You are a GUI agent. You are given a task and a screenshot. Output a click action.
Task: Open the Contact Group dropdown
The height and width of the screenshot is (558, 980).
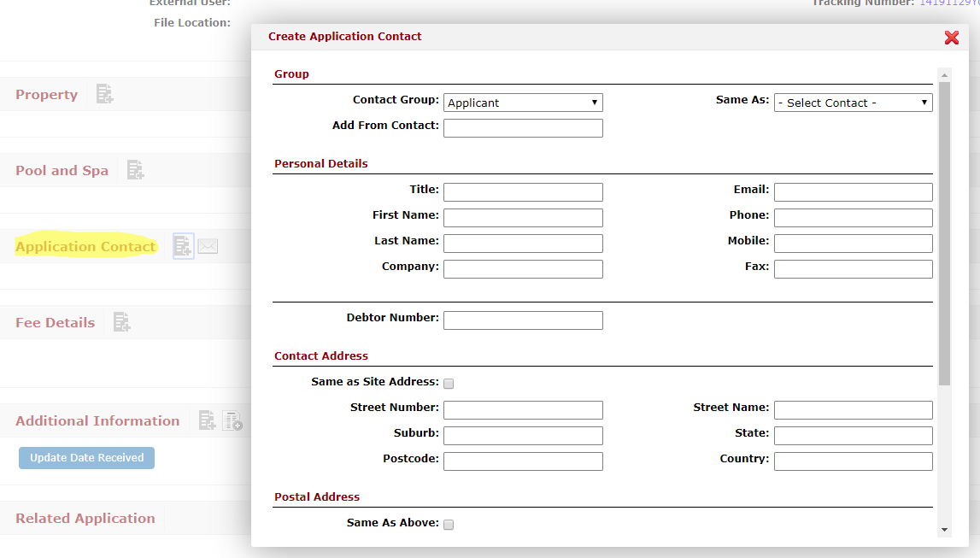tap(523, 103)
